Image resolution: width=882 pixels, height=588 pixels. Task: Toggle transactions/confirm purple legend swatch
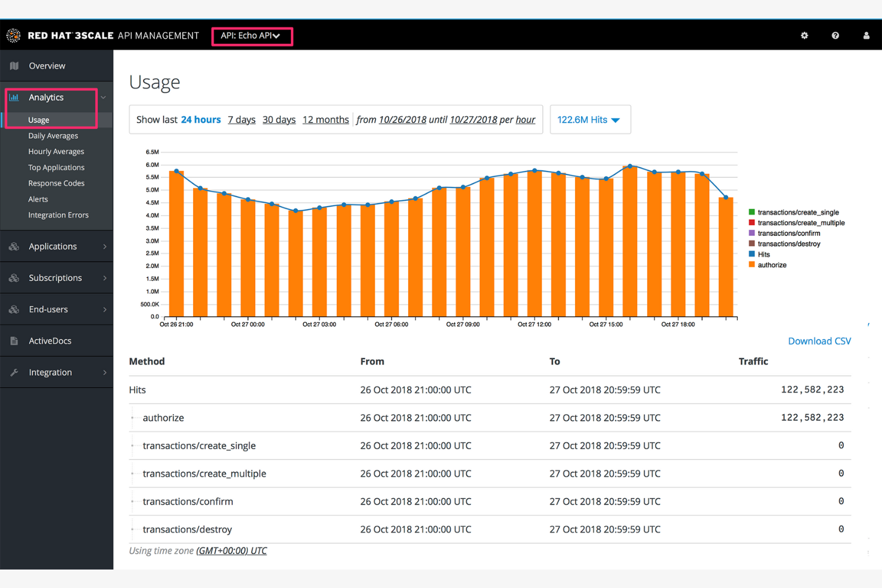point(751,234)
